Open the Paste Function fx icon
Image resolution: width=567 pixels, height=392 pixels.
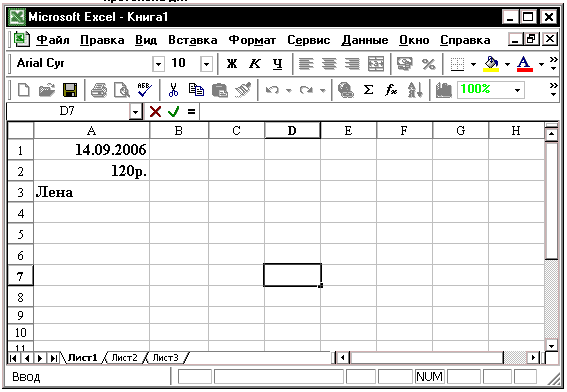[x=391, y=90]
